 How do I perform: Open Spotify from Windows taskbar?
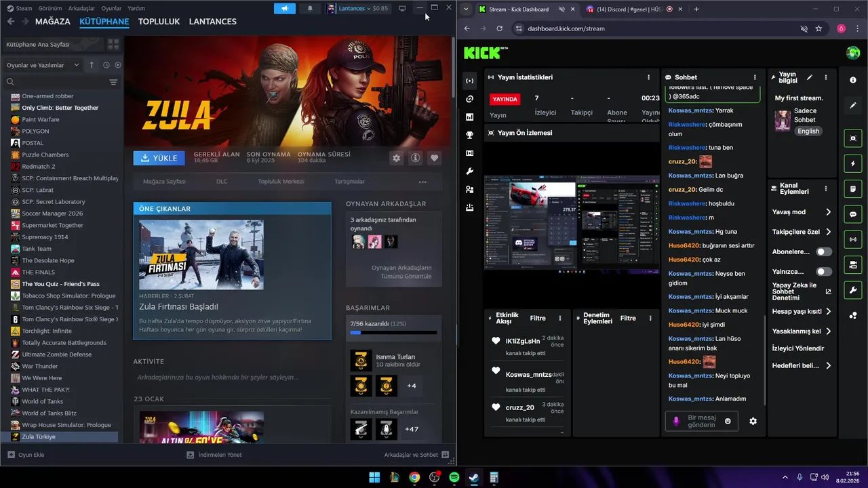tap(454, 477)
